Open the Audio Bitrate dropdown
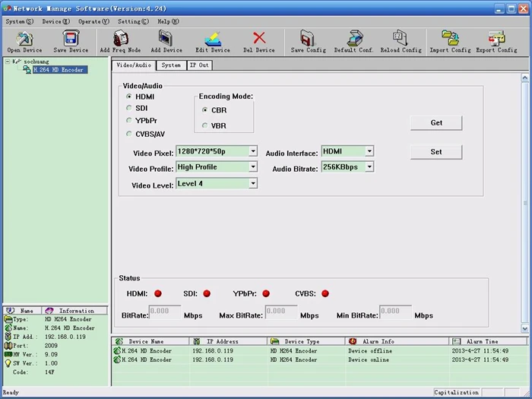Image resolution: width=532 pixels, height=399 pixels. coord(369,167)
